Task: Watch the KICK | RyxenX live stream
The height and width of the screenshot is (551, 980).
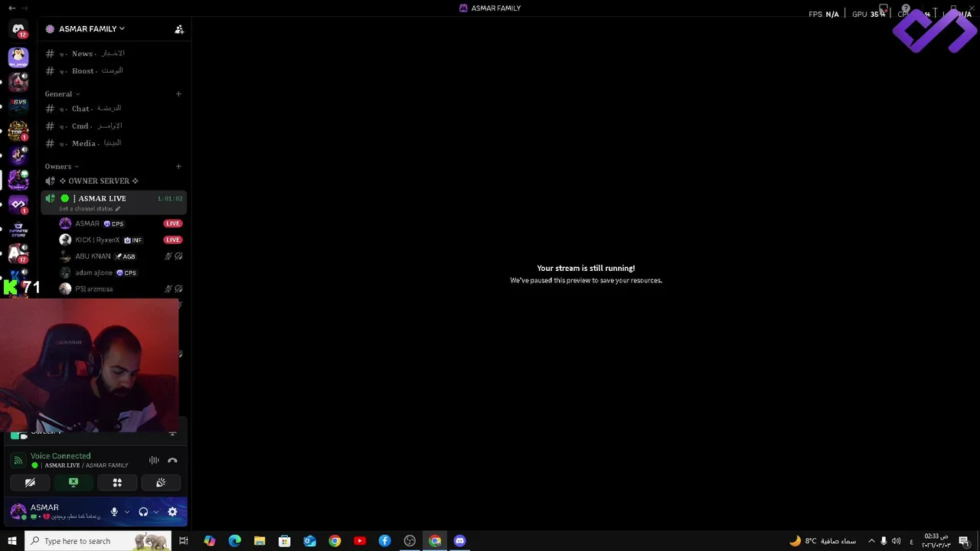Action: pyautogui.click(x=172, y=240)
